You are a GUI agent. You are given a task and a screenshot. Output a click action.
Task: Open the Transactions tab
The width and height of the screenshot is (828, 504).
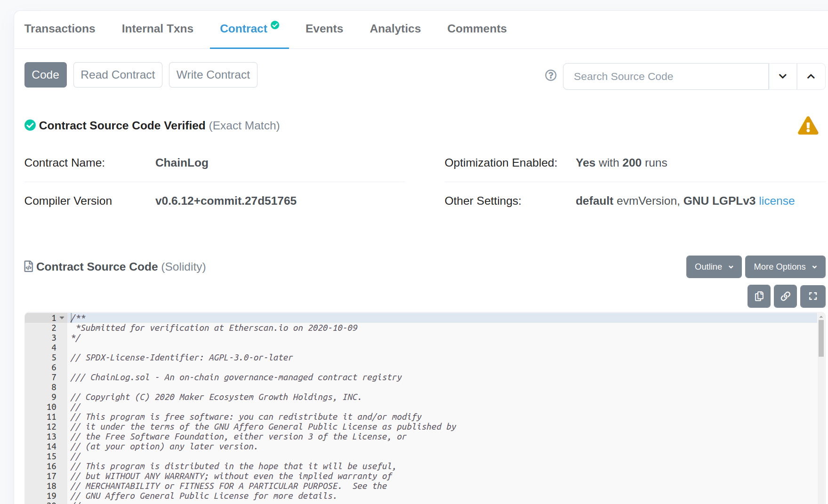click(60, 29)
